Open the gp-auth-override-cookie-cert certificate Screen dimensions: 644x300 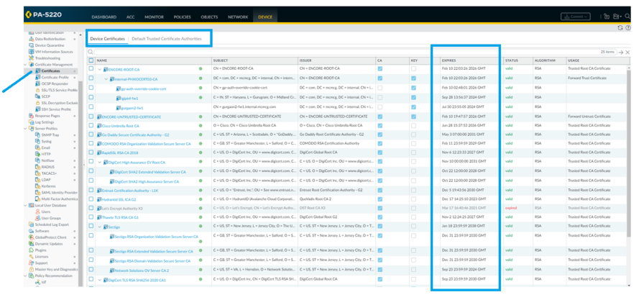click(143, 88)
